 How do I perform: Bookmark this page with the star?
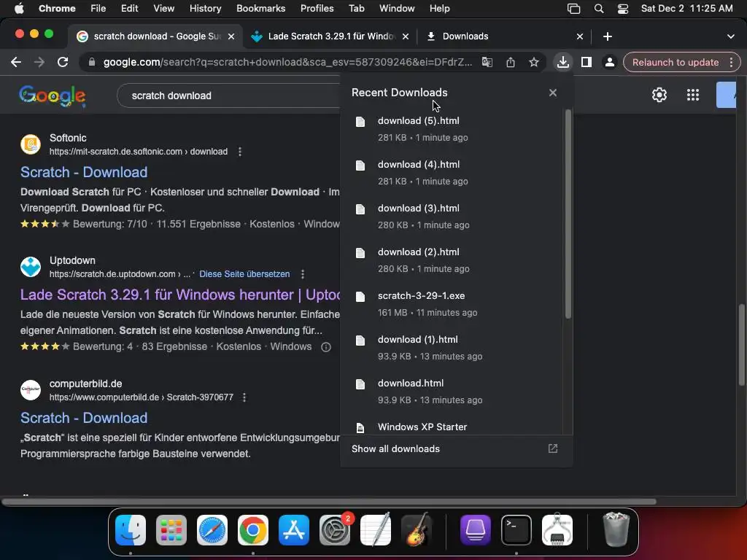(533, 63)
